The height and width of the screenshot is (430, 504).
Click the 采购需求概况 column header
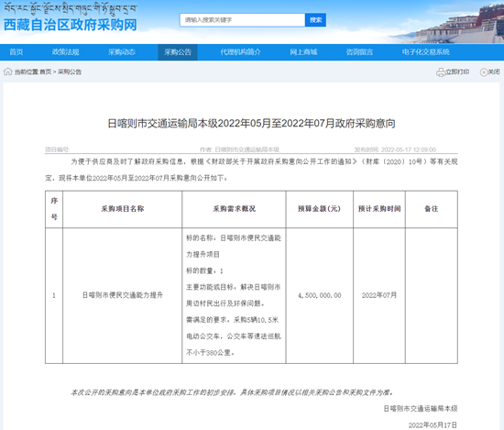[x=234, y=209]
